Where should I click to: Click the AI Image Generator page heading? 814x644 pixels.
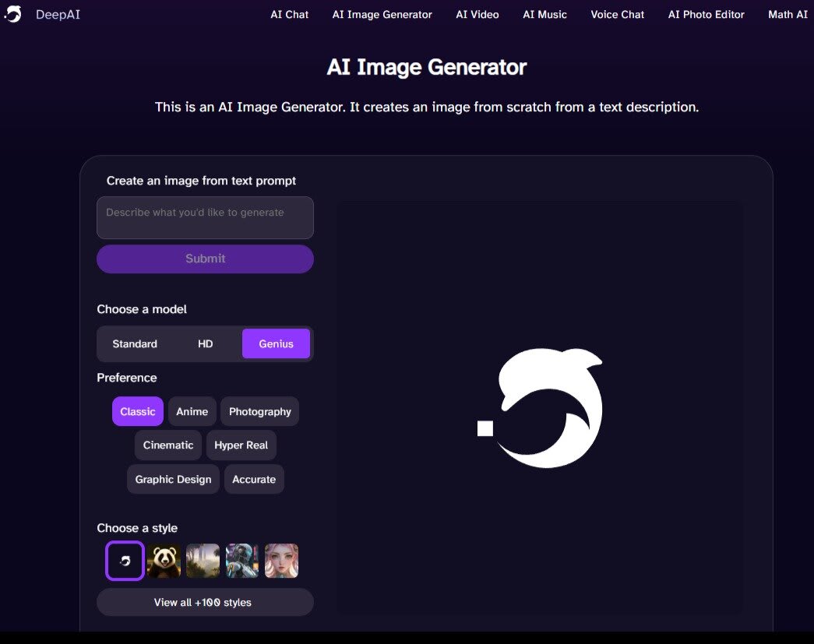tap(427, 67)
